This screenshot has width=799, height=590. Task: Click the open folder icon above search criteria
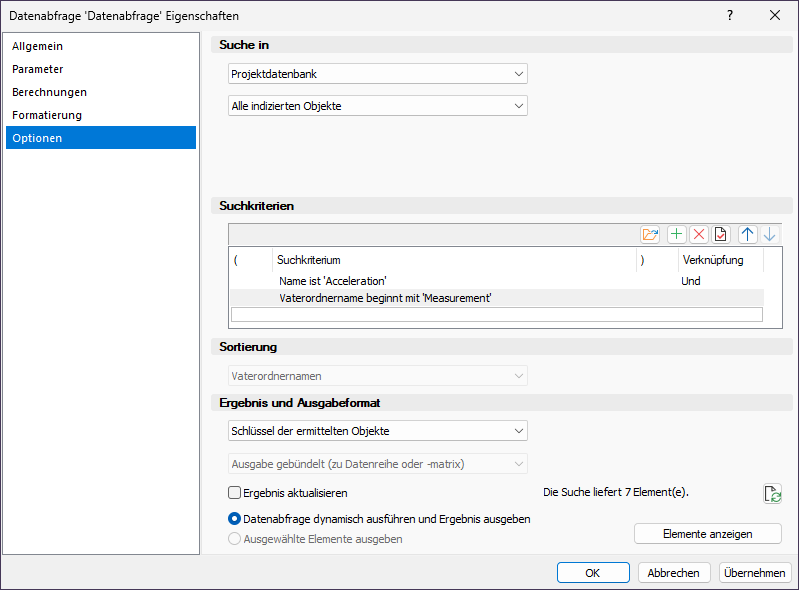pyautogui.click(x=651, y=234)
